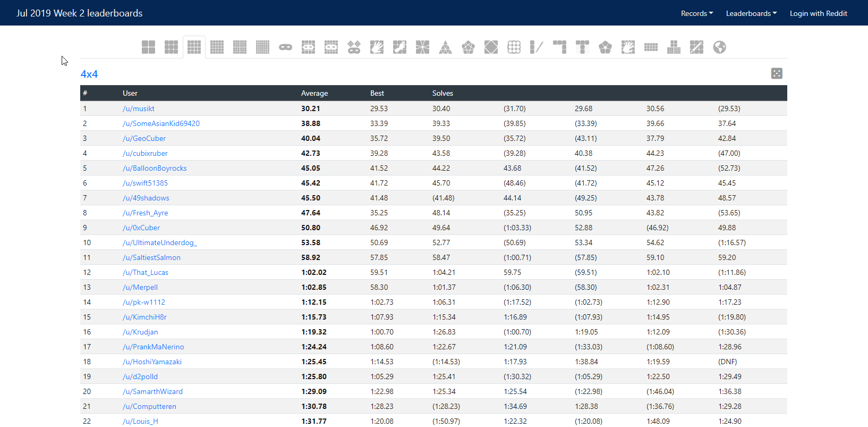This screenshot has height=427, width=868.
Task: Click the dice scramble icon beside 4x4 heading
Action: 777,73
